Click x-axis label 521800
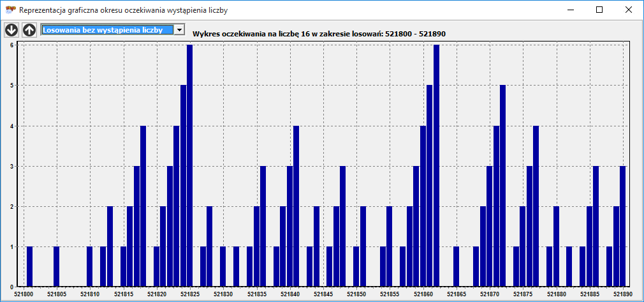 click(x=24, y=294)
